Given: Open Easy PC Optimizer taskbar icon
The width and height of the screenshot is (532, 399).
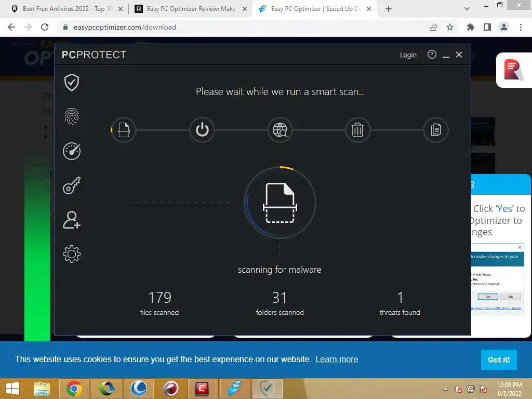Looking at the screenshot, I should [x=234, y=389].
